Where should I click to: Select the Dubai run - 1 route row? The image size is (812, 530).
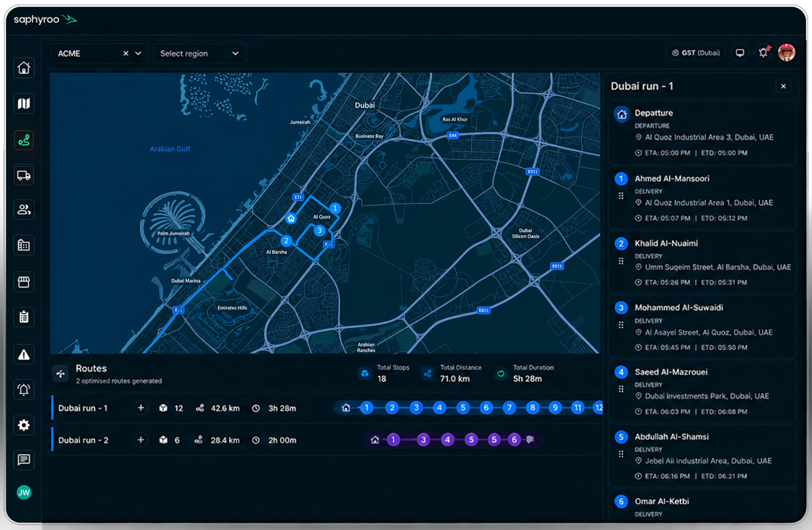[x=326, y=408]
